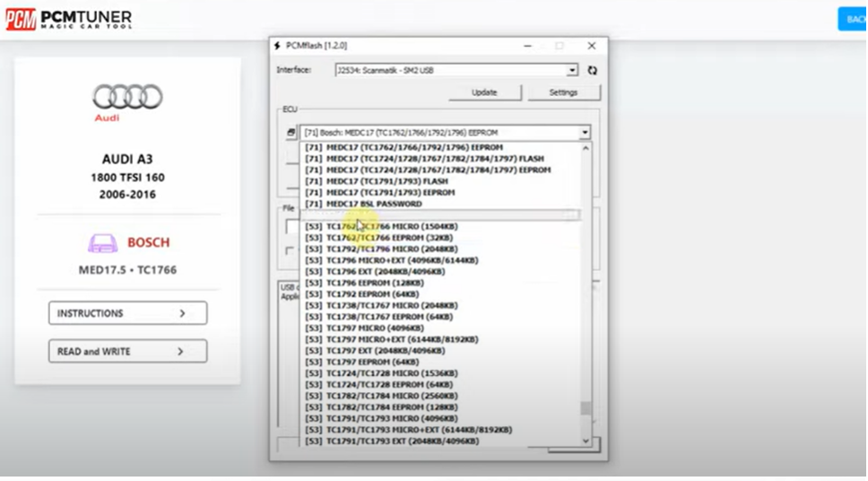The image size is (868, 481).
Task: Select [53] TC1791/TC1793 MICRO+EXT (6144KB/8192KB)
Action: coord(440,430)
